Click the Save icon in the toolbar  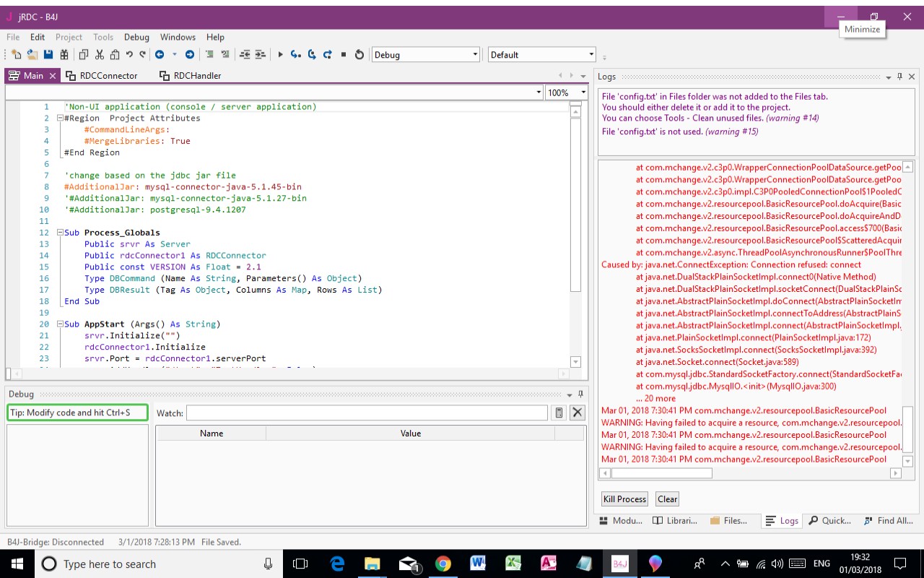48,55
